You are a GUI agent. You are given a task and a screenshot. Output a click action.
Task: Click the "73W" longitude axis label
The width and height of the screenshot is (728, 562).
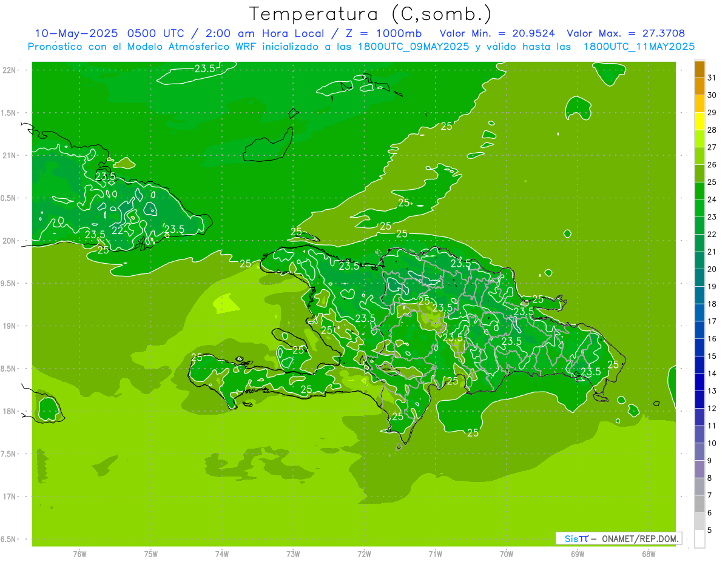click(293, 554)
